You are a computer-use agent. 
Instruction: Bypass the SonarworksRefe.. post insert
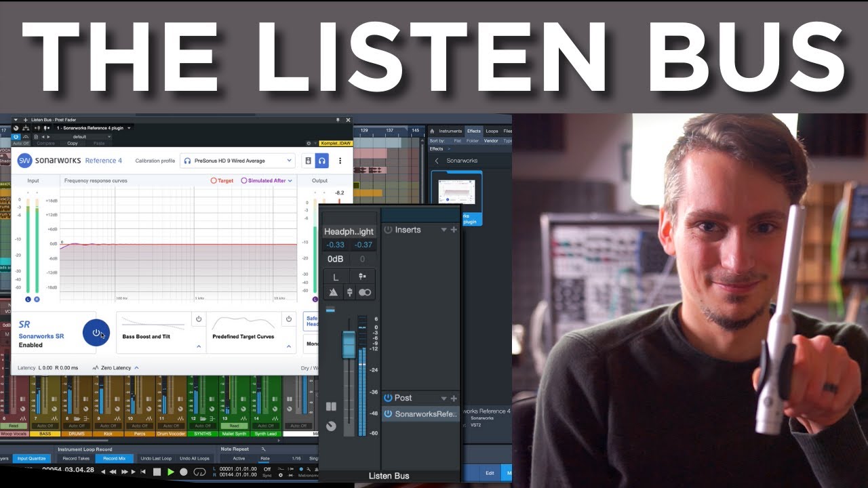click(x=388, y=413)
